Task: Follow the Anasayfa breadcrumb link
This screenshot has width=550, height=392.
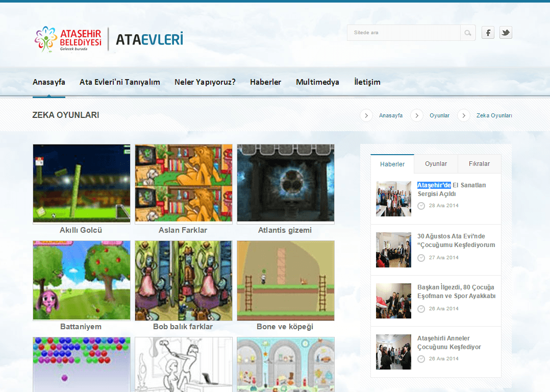Action: [x=391, y=115]
